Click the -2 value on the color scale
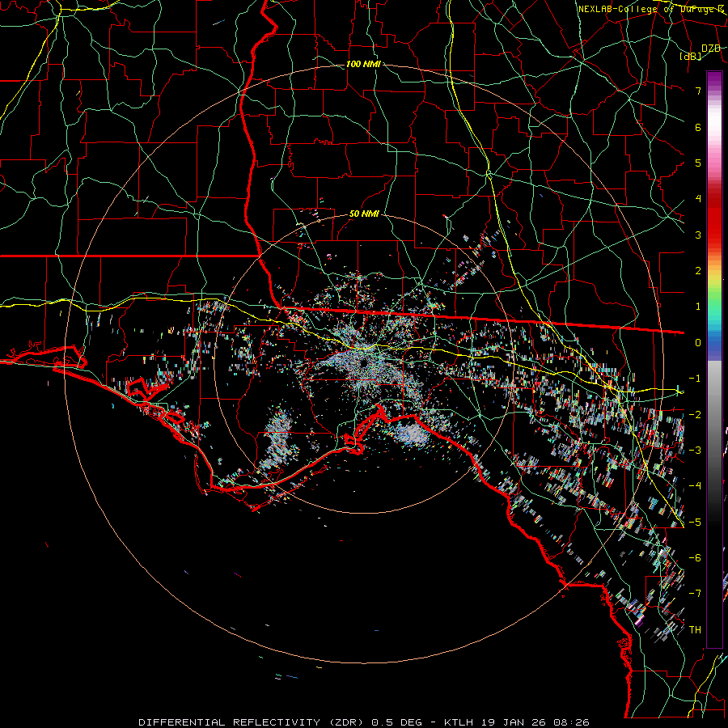728x728 pixels. point(695,415)
